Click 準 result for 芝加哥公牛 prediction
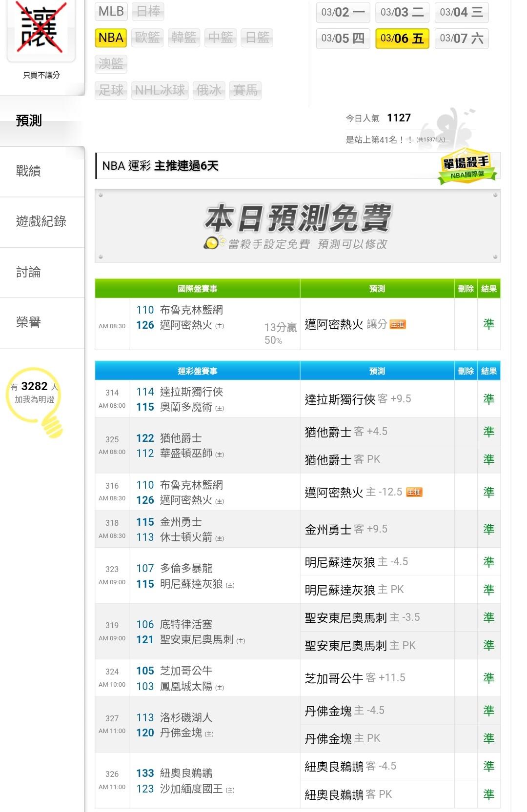The height and width of the screenshot is (812, 527). (488, 678)
